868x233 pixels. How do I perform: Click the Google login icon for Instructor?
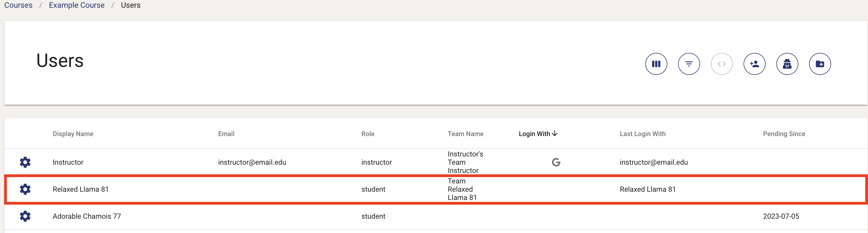coord(556,162)
